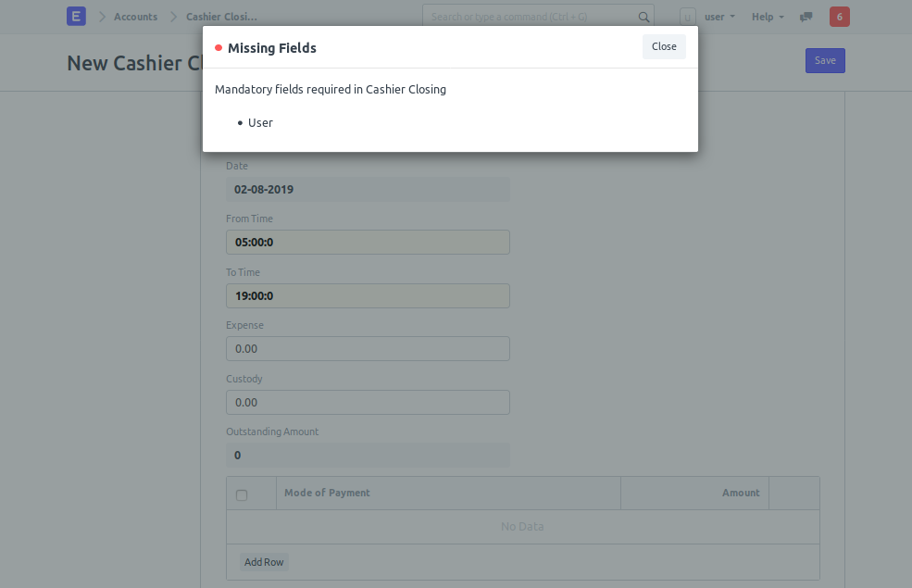The height and width of the screenshot is (588, 912).
Task: Click Add Row under payments table
Action: click(264, 562)
